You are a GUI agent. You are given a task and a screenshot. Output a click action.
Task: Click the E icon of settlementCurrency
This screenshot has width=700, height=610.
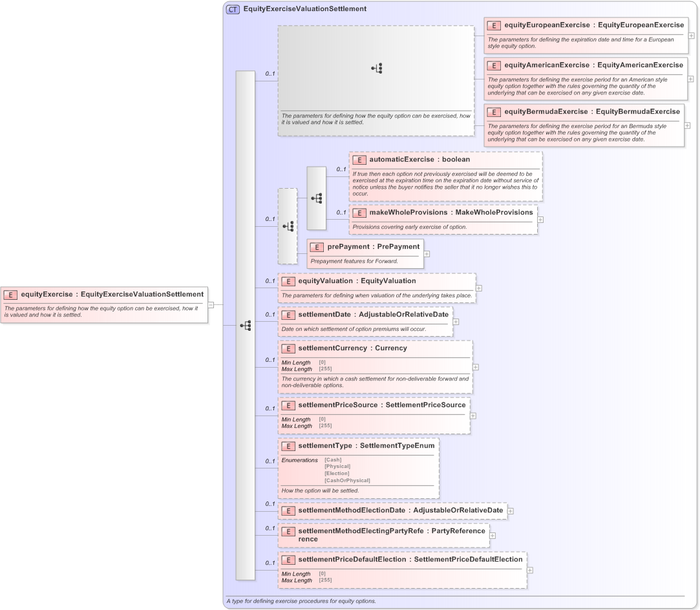288,349
